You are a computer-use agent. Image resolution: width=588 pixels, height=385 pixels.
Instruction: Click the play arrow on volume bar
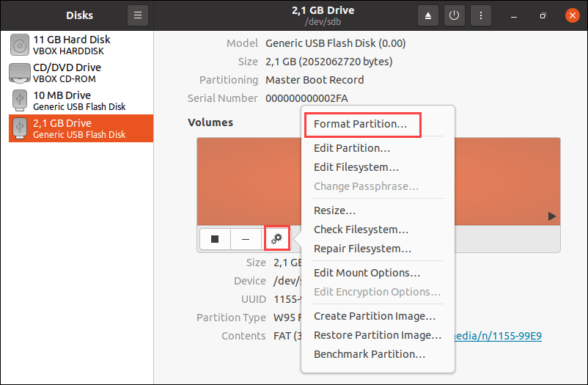[552, 216]
